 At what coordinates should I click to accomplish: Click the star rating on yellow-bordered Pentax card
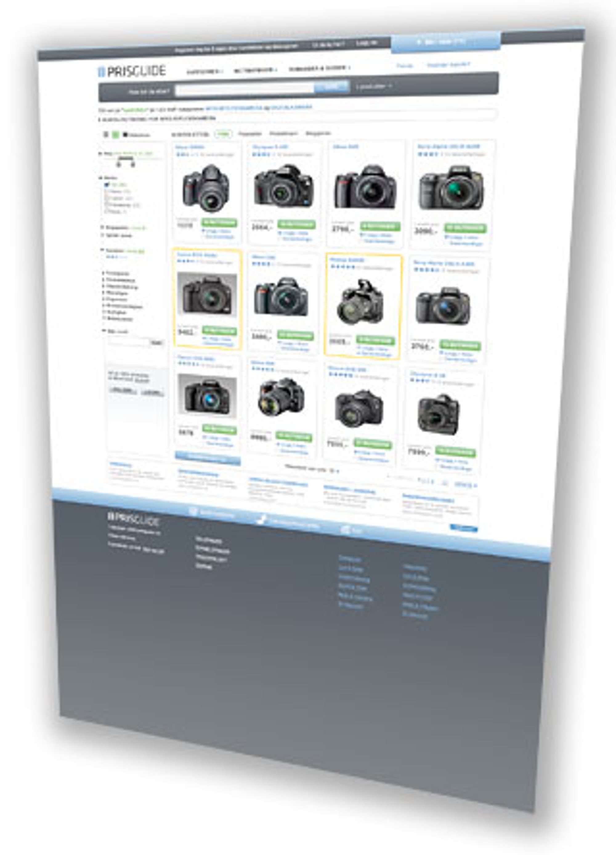tap(342, 267)
